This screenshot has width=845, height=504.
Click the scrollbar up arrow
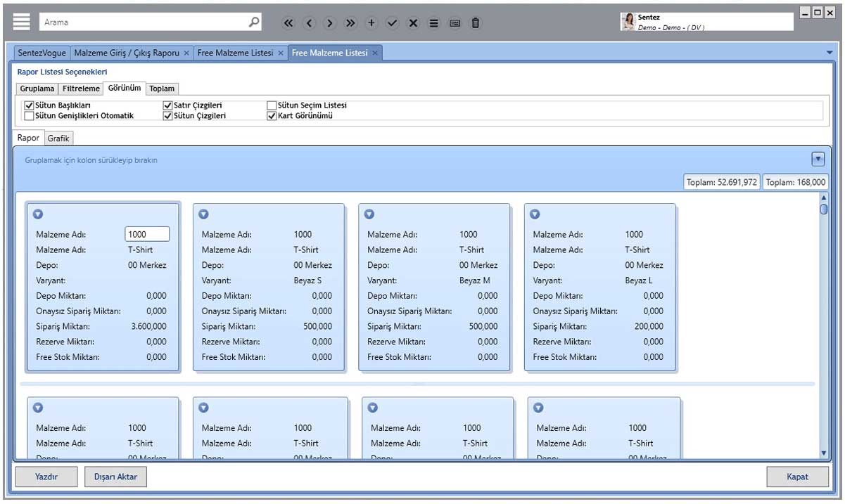coord(824,198)
